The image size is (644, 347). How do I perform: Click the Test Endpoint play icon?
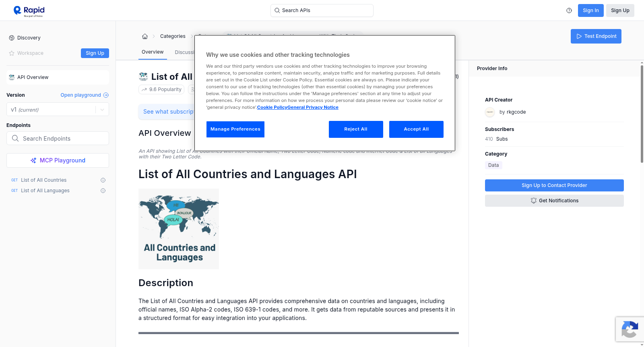pyautogui.click(x=579, y=36)
